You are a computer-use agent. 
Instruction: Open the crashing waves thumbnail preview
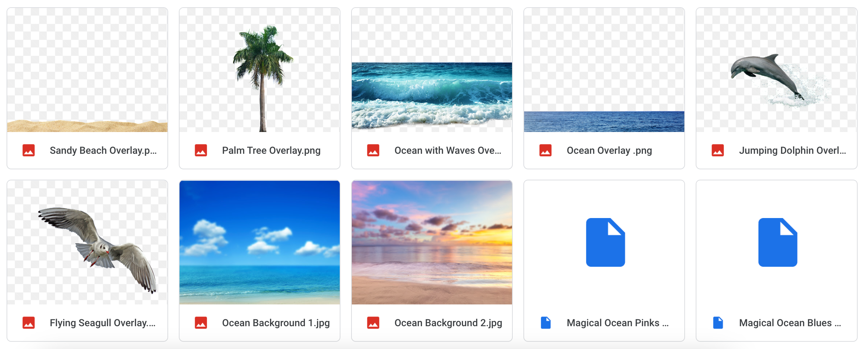tap(432, 95)
